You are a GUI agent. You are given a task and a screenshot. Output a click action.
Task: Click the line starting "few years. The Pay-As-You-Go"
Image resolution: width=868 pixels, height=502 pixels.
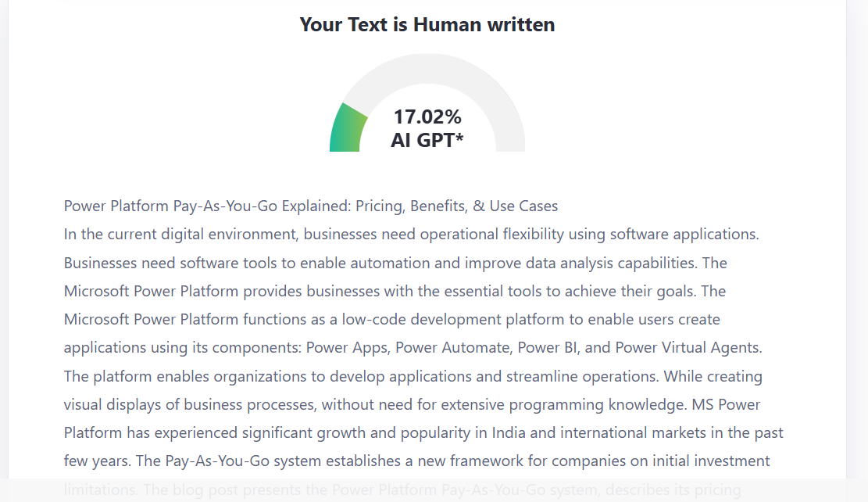coord(416,461)
